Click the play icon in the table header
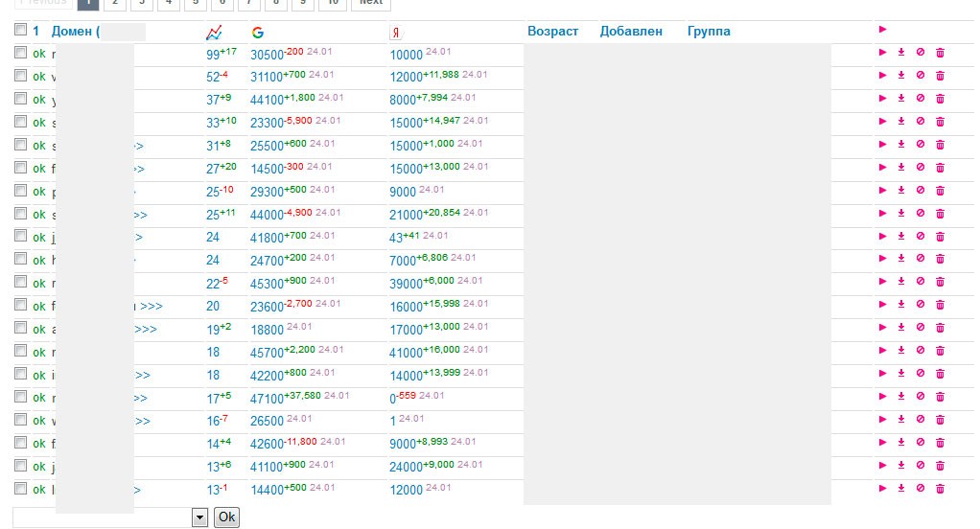 tap(882, 30)
